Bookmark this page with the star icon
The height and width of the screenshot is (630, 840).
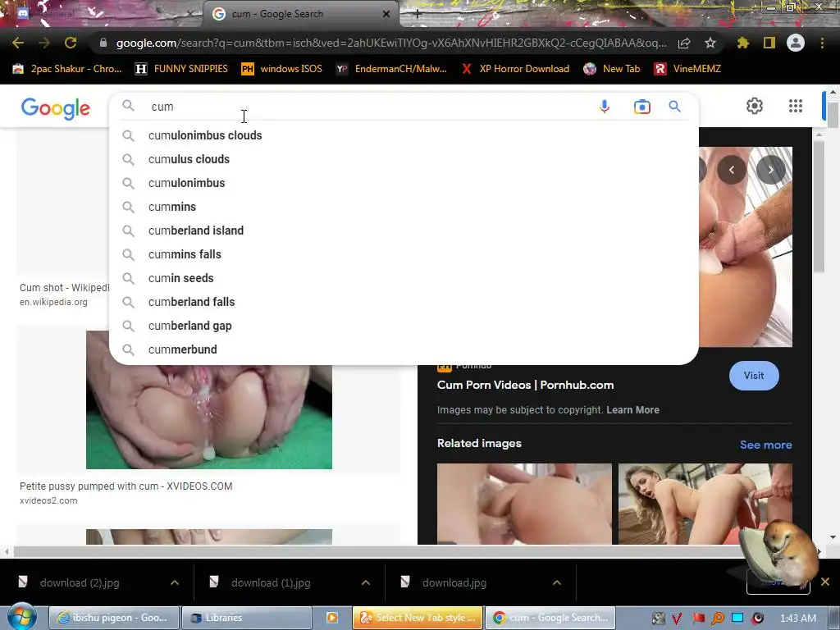(710, 43)
